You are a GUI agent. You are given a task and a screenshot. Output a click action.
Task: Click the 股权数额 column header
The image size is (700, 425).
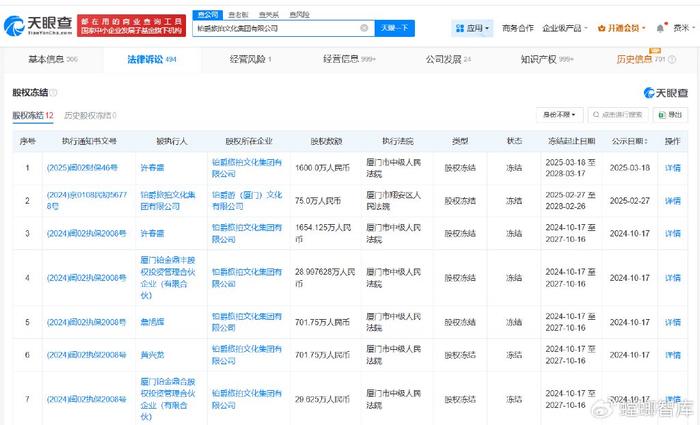click(326, 141)
